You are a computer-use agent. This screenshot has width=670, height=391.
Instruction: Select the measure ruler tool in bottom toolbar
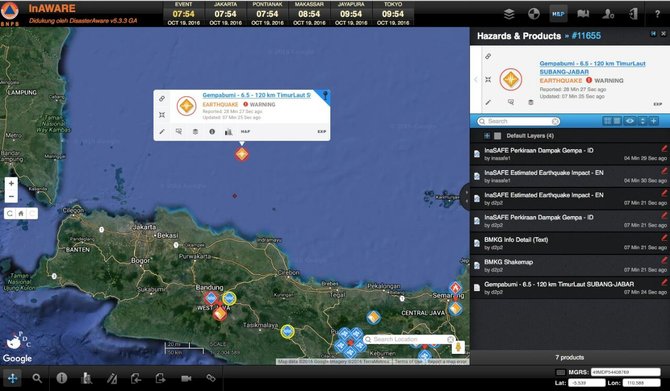click(x=112, y=378)
